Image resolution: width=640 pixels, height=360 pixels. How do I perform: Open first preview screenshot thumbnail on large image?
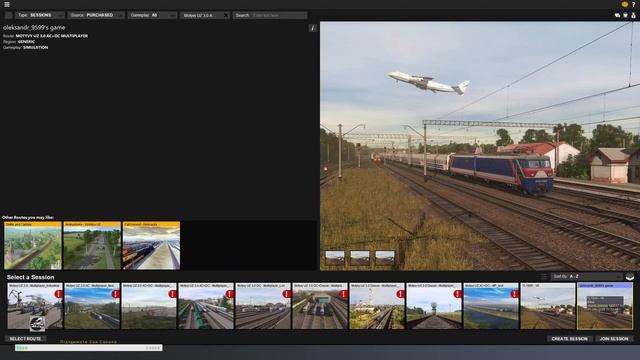click(x=335, y=258)
